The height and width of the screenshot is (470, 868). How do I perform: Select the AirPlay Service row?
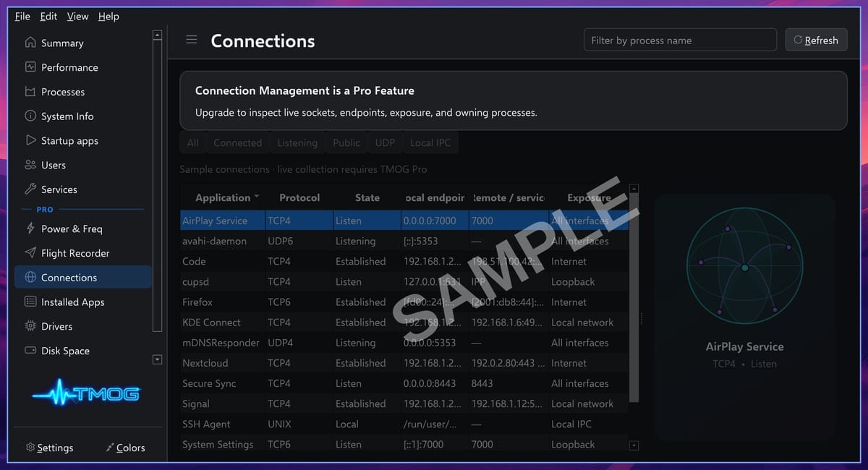(404, 221)
